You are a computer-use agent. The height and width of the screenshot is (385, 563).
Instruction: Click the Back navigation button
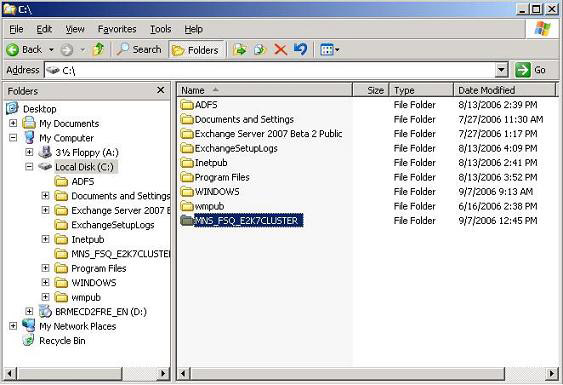tap(24, 50)
